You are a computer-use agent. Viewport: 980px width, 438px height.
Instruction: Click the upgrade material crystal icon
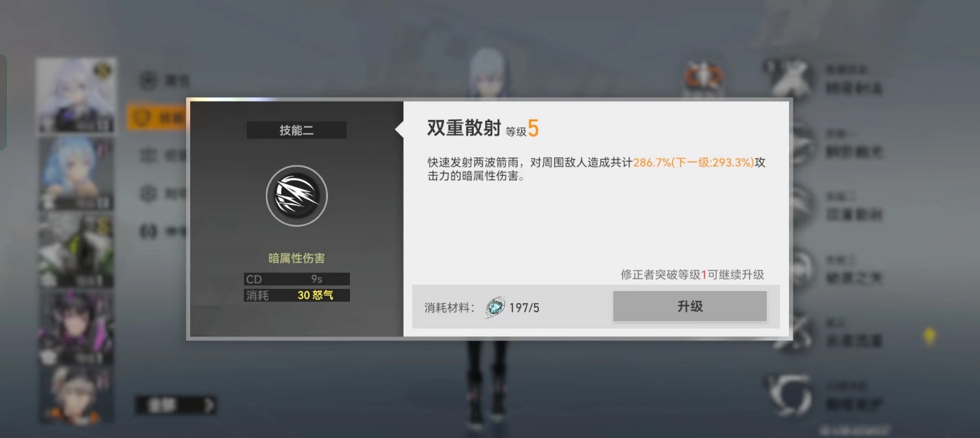pyautogui.click(x=495, y=307)
